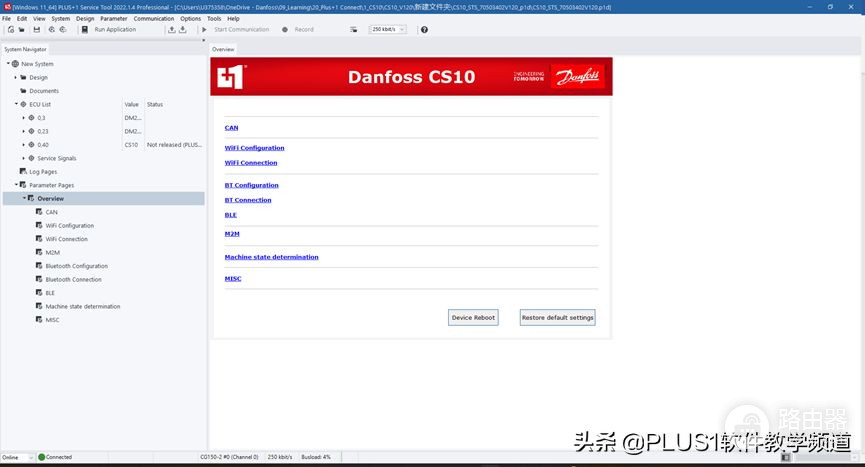The width and height of the screenshot is (865, 467).
Task: Open the M2M link on Overview page
Action: point(232,234)
